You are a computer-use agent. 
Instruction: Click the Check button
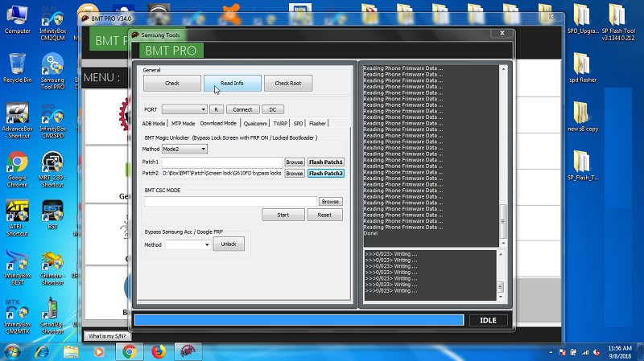click(172, 84)
